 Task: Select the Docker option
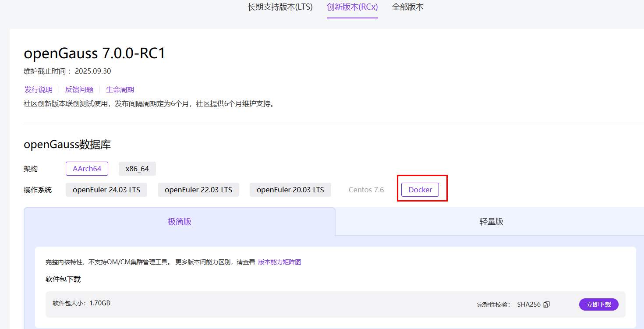[x=420, y=190]
